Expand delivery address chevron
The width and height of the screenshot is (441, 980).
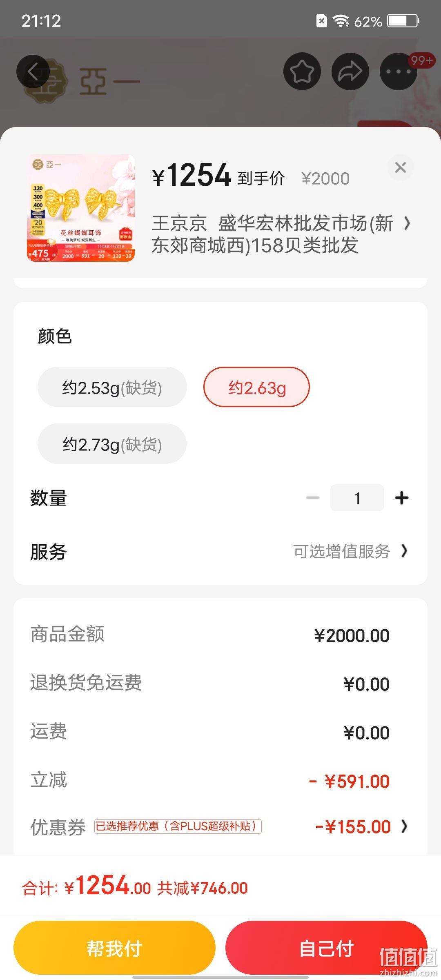[407, 223]
